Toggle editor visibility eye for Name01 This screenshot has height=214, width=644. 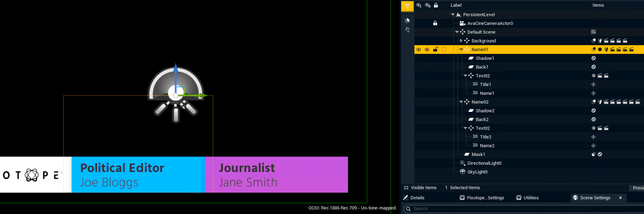(x=419, y=49)
